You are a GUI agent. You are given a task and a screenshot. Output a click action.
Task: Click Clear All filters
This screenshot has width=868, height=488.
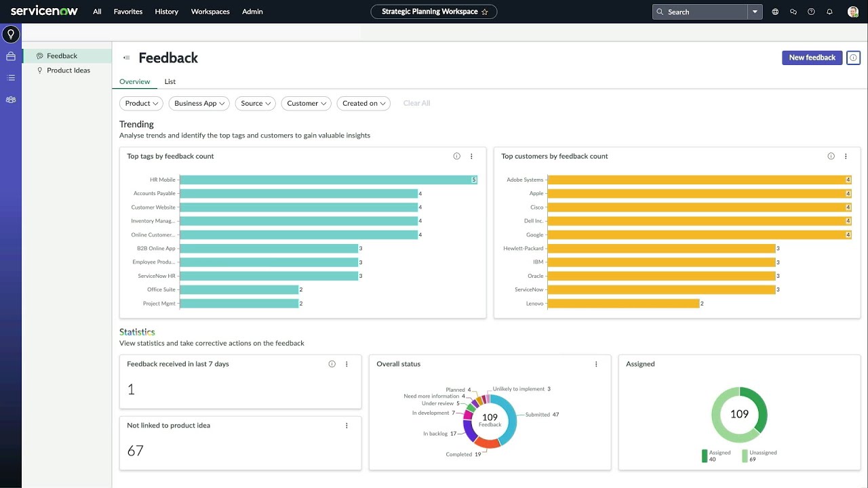(416, 103)
